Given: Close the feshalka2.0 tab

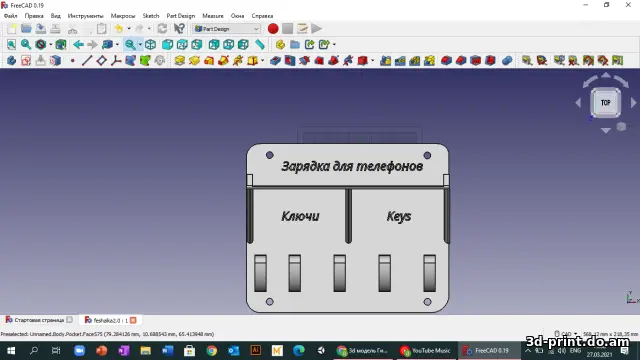Looking at the screenshot, I should [133, 320].
